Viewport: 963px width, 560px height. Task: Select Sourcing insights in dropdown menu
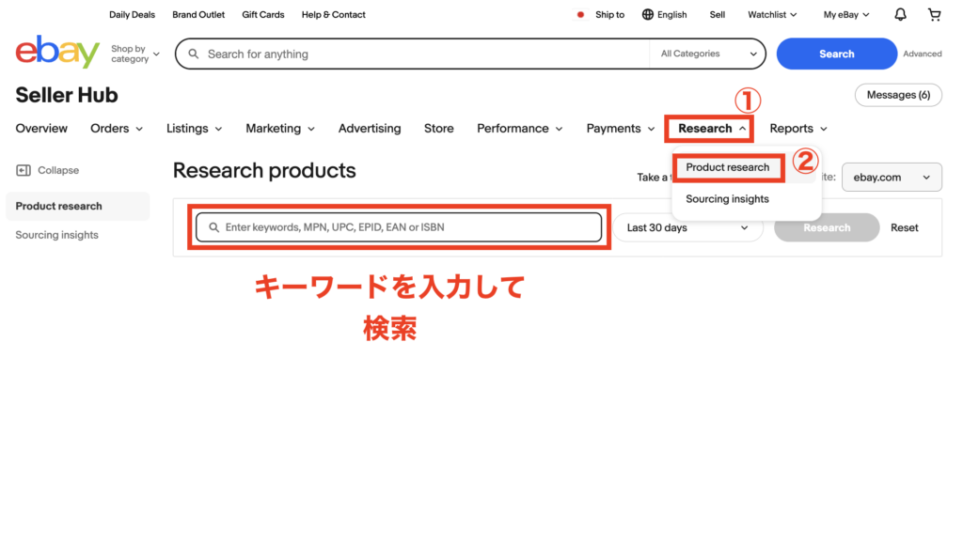pyautogui.click(x=727, y=199)
